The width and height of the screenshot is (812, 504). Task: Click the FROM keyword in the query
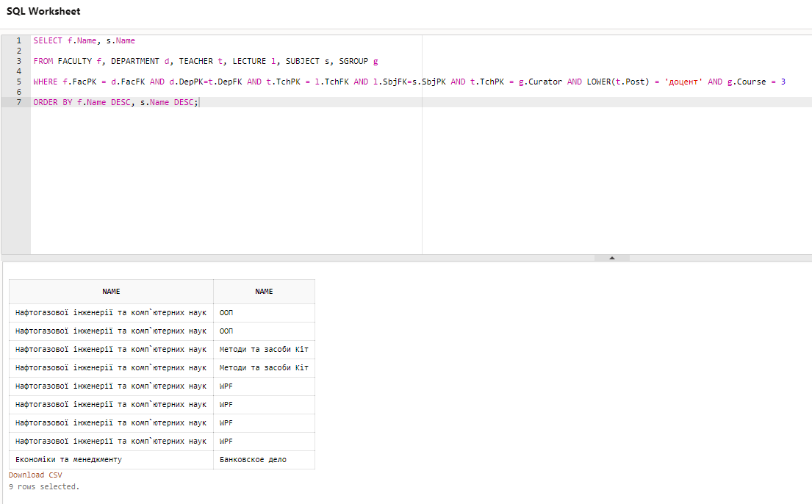pyautogui.click(x=43, y=62)
